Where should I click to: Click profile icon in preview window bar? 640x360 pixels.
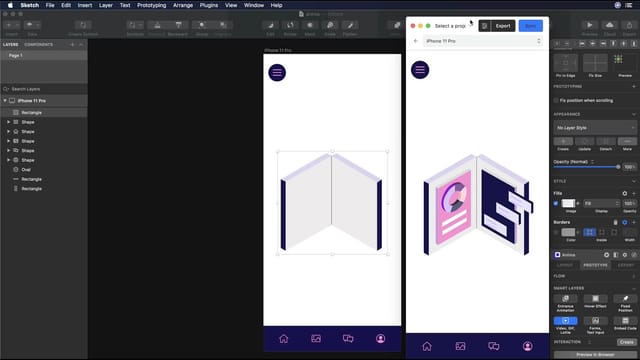coord(528,346)
